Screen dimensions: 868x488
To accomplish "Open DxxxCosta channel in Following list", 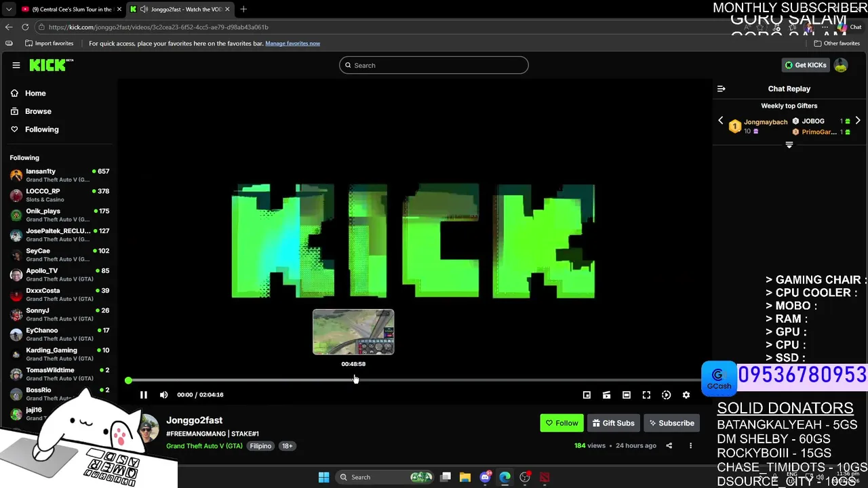I will (59, 294).
